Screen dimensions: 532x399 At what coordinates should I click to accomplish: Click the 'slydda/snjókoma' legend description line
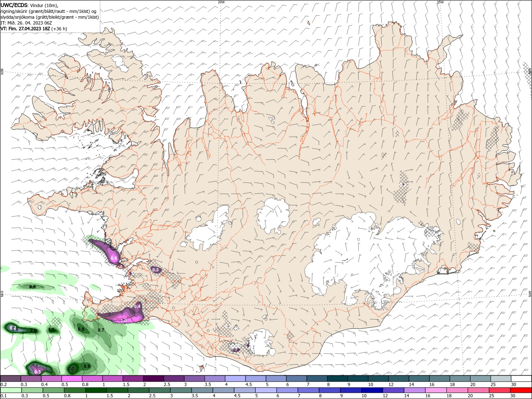tap(49, 17)
